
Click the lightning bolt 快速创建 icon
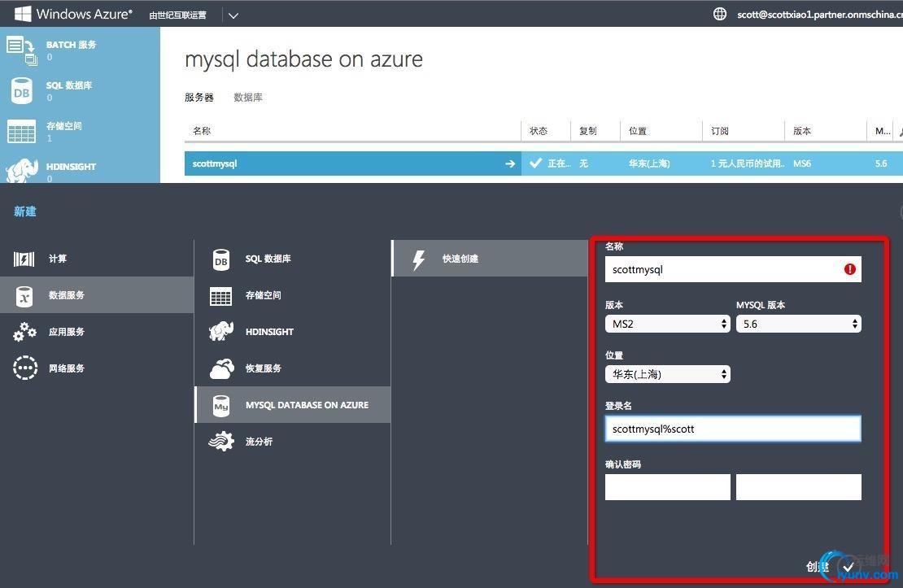[x=419, y=259]
